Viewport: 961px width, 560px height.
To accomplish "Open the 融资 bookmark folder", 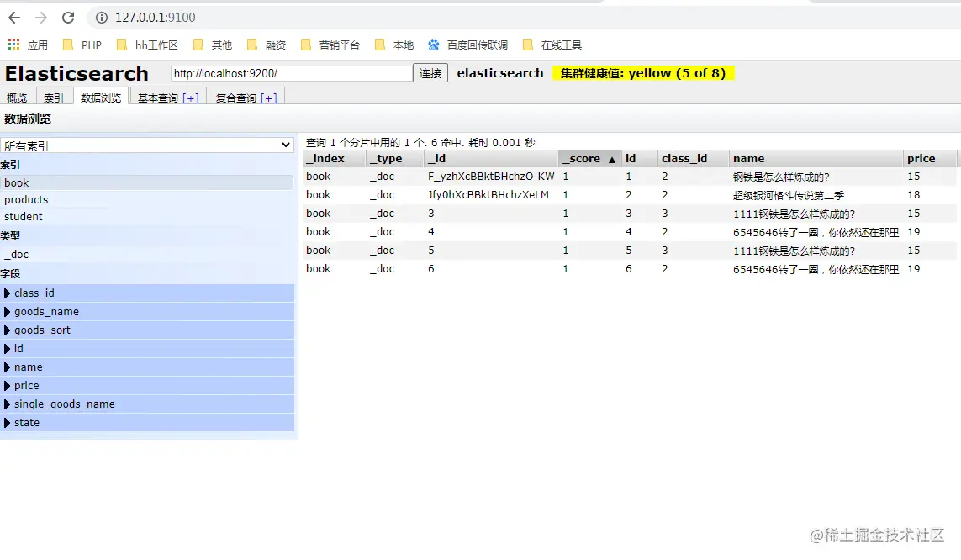I will [267, 45].
